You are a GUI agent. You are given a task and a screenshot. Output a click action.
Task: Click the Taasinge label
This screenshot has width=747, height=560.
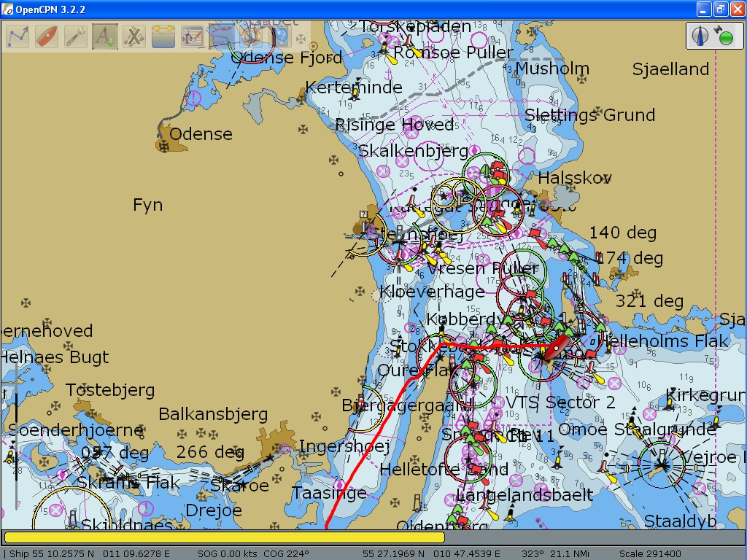coord(329,493)
